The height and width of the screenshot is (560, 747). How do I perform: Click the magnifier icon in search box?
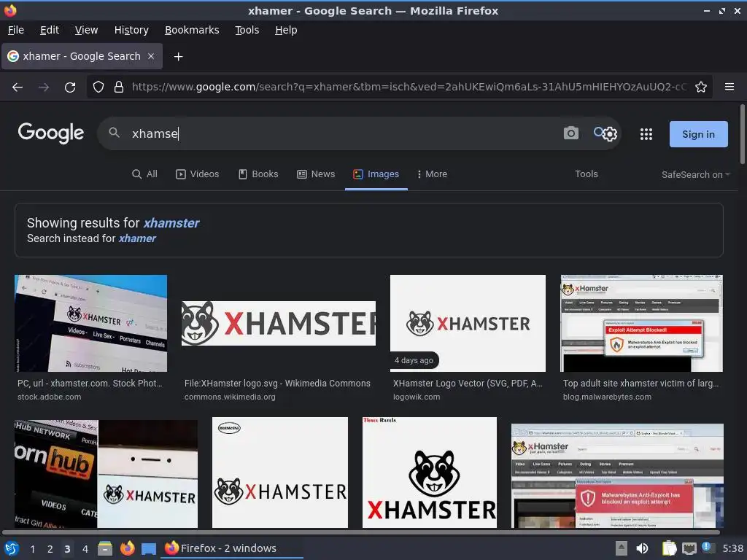coord(114,133)
